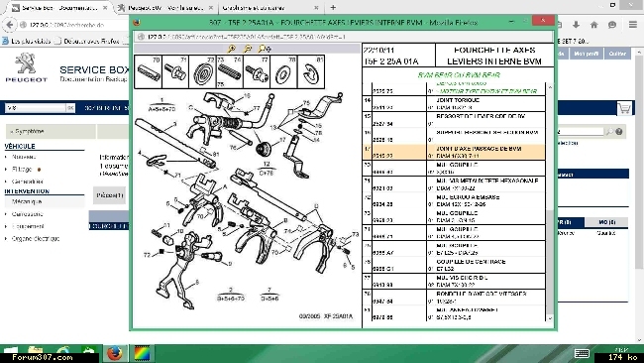The width and height of the screenshot is (644, 363).
Task: Open the shopping cart icon
Action: click(624, 108)
